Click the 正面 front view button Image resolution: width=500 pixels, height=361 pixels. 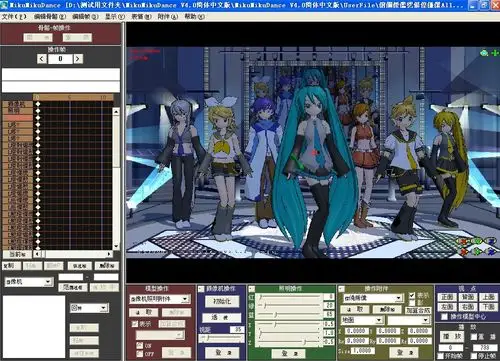[x=447, y=297]
